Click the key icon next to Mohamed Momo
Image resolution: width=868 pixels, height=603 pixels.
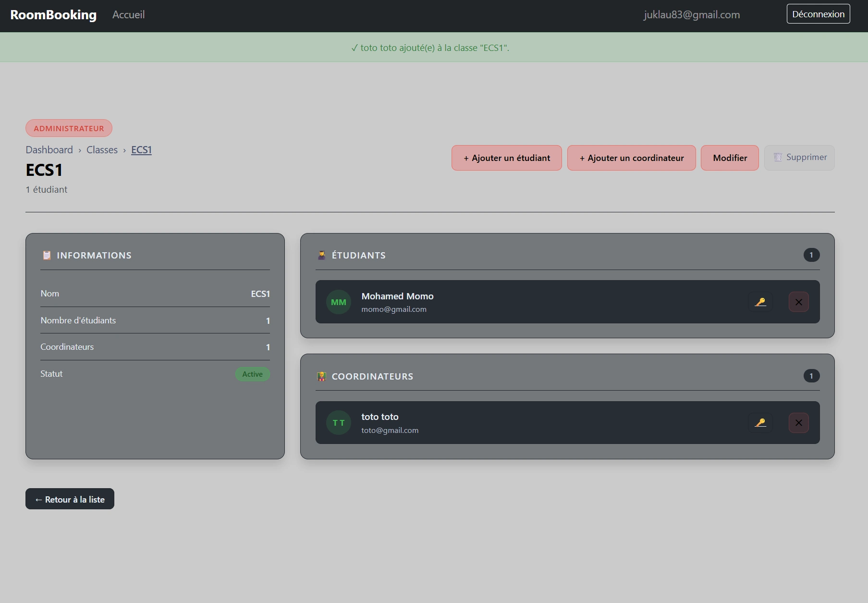point(760,302)
